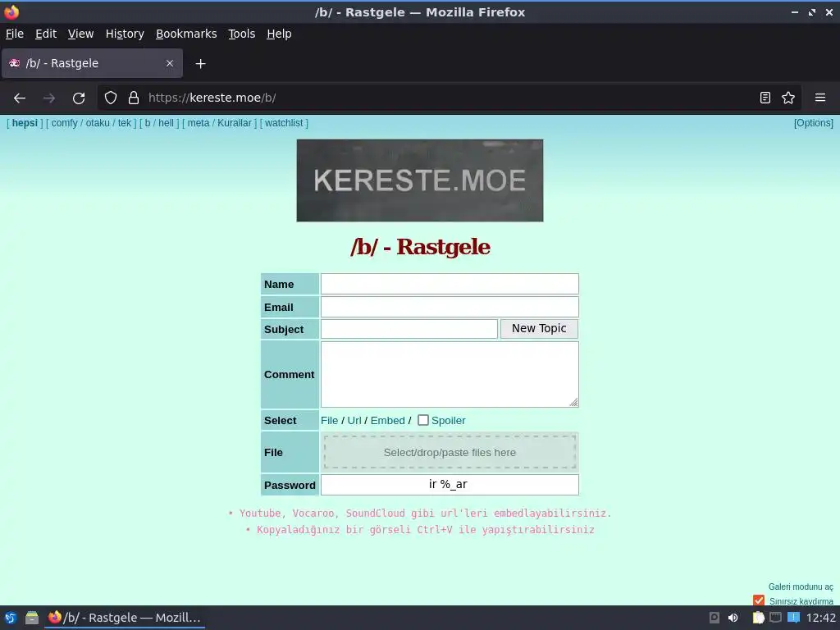840x630 pixels.
Task: Submit with the New Topic button
Action: (x=539, y=328)
